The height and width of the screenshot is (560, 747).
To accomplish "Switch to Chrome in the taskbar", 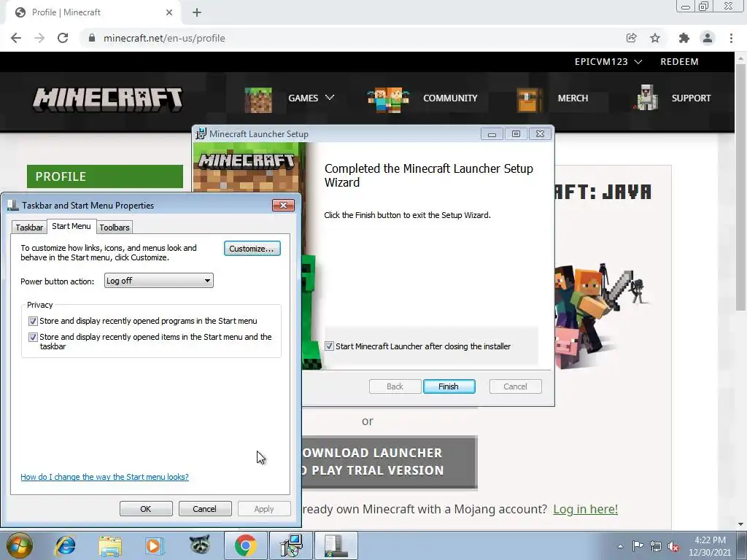I will (246, 545).
